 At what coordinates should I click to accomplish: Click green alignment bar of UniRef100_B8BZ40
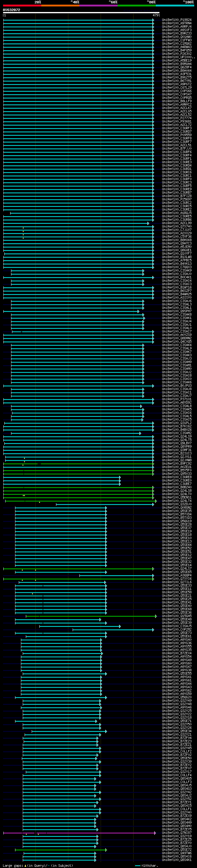click(x=78, y=487)
